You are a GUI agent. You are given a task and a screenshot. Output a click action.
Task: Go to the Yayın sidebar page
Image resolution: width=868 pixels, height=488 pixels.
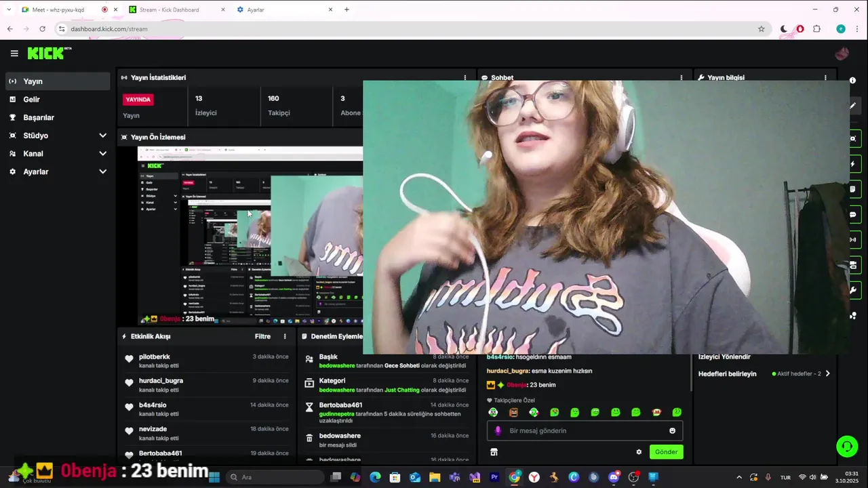click(58, 81)
